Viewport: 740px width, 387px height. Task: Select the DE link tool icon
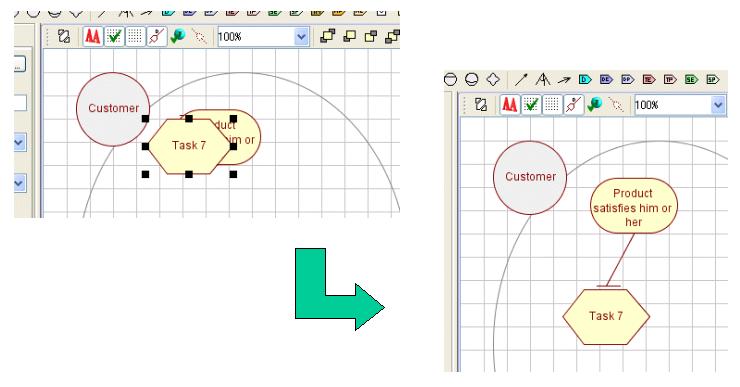tap(606, 79)
